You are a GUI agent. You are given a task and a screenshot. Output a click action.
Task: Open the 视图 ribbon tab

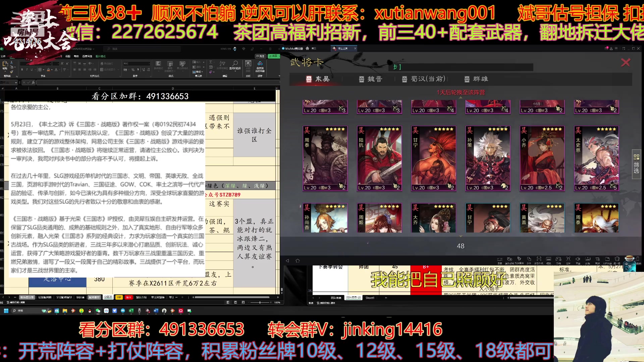(x=68, y=56)
